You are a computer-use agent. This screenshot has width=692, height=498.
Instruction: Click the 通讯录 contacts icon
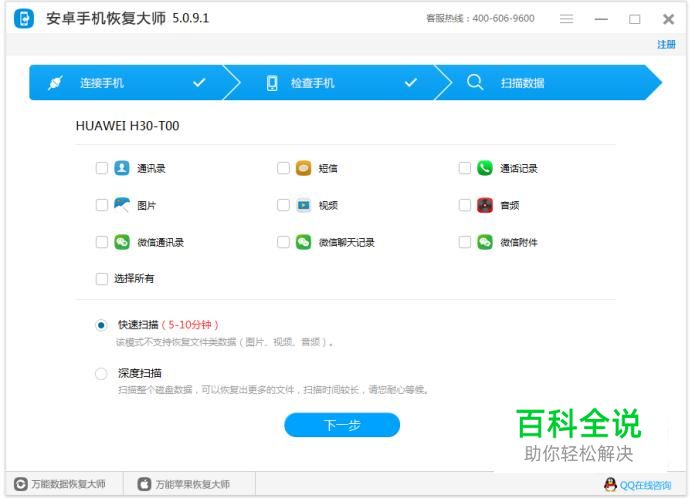coord(122,168)
